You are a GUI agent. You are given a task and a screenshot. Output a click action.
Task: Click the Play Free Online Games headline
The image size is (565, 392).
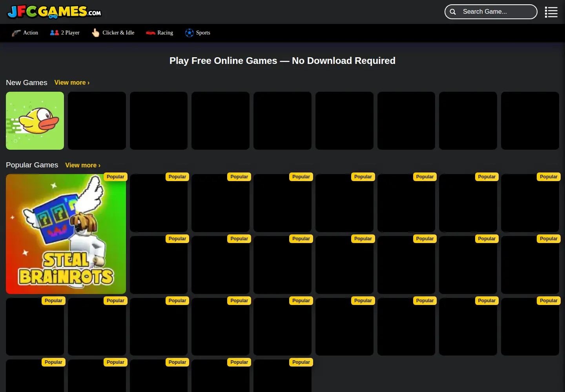coord(282,61)
